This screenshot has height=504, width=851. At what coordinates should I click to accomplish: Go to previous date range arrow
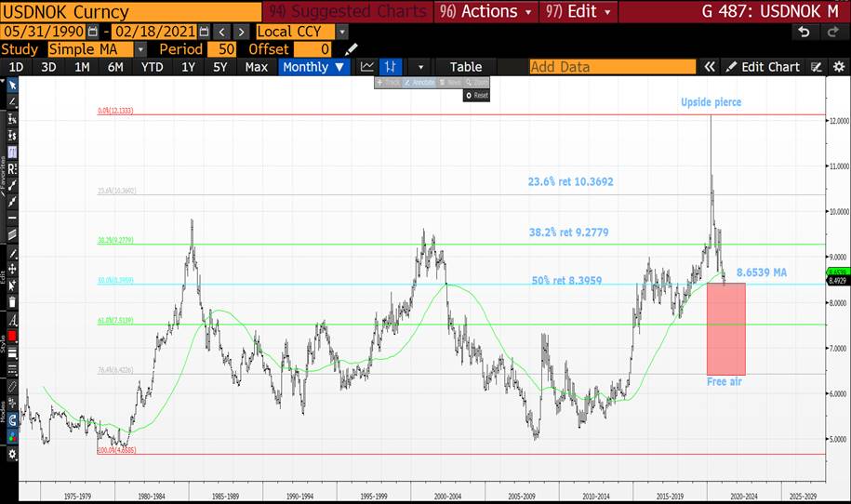click(221, 32)
